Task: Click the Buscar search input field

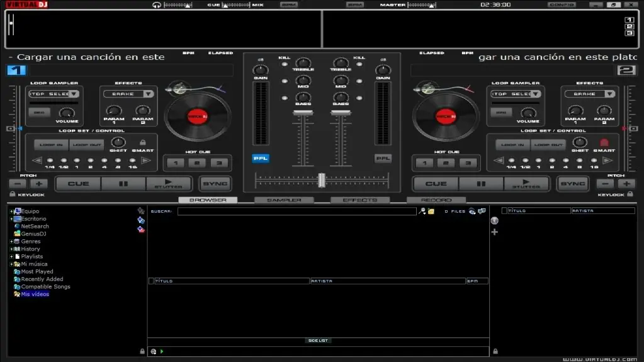Action: [x=297, y=211]
